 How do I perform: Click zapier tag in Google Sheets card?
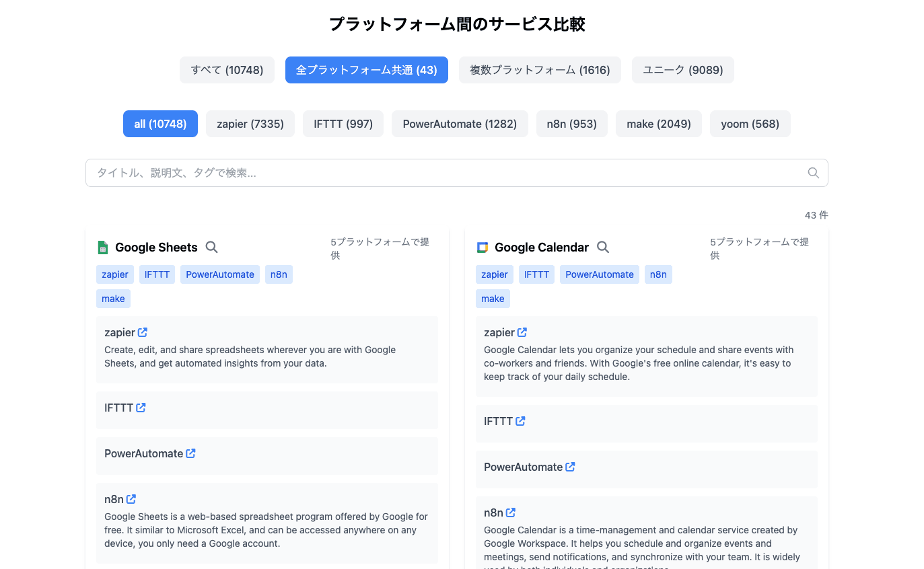(115, 274)
